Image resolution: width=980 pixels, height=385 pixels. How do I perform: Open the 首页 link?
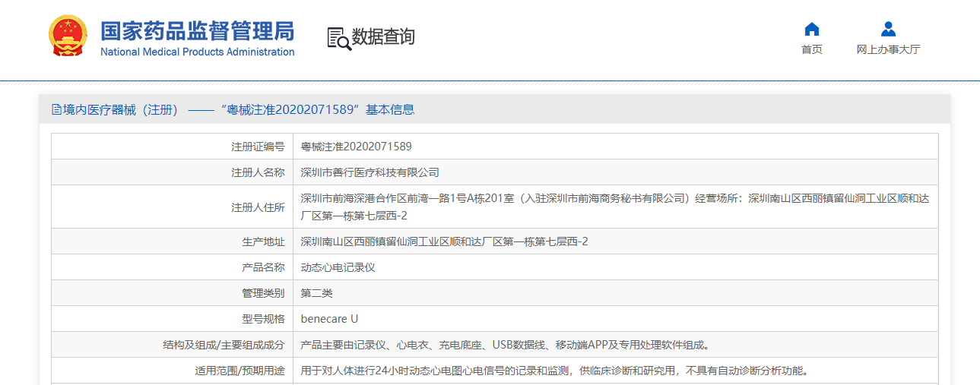tap(811, 49)
